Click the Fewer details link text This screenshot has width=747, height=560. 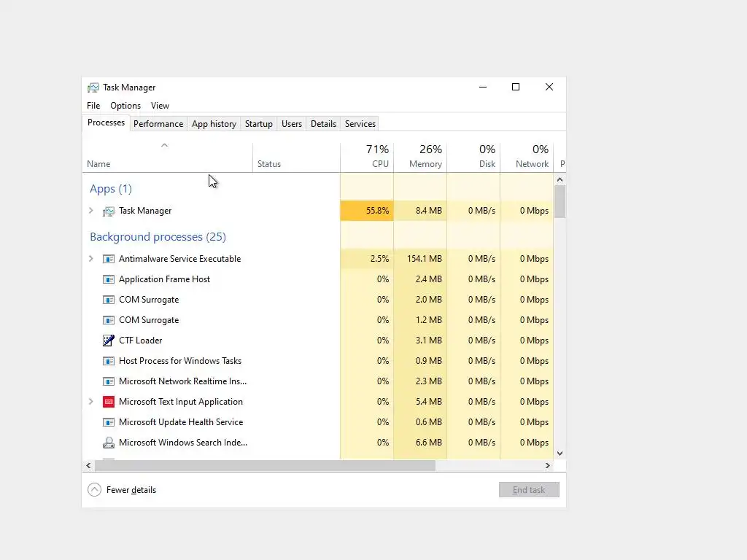coord(131,490)
